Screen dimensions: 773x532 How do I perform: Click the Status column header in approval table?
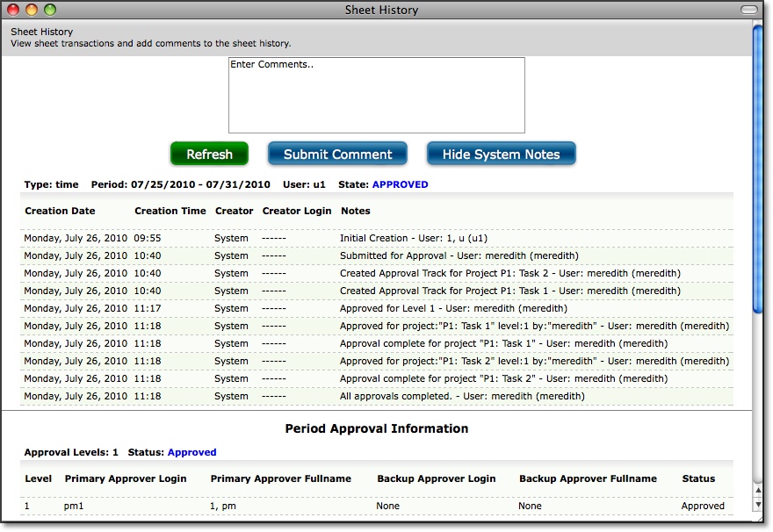pyautogui.click(x=698, y=478)
